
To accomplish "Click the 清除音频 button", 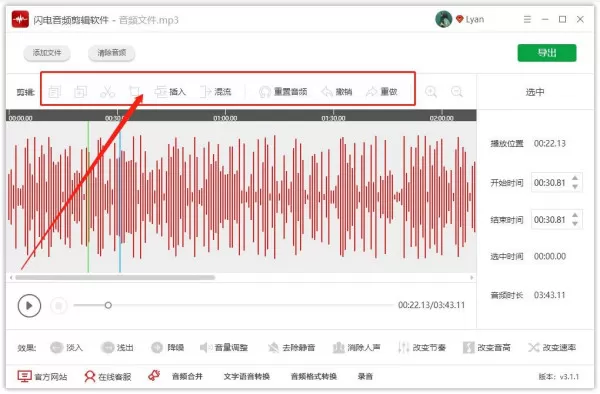I will (x=111, y=53).
